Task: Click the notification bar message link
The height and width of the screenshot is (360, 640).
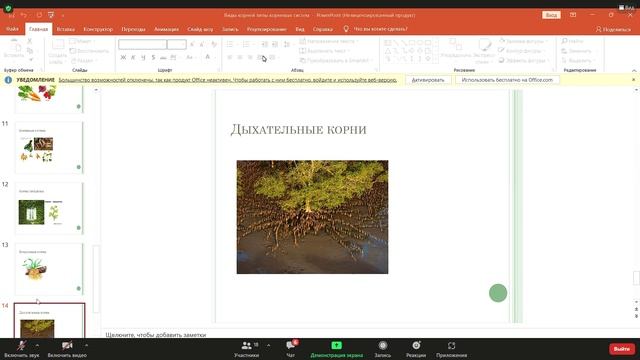Action: click(x=228, y=80)
